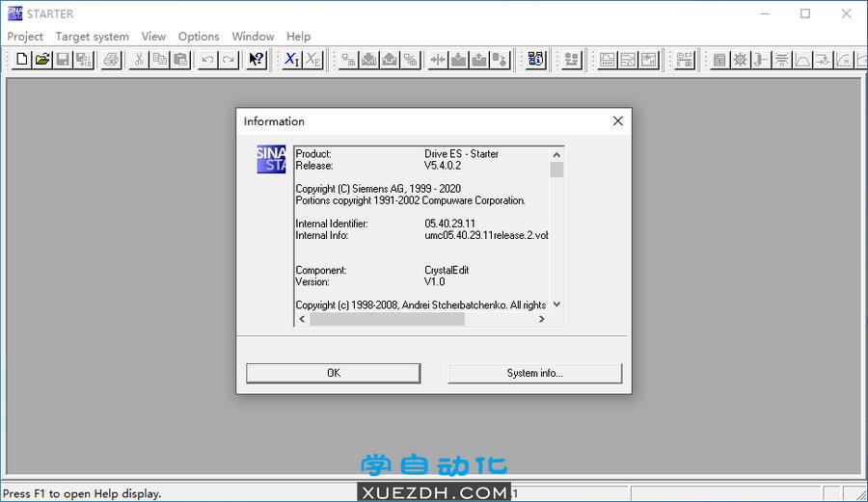Click the Load project to PG icon

[x=390, y=59]
